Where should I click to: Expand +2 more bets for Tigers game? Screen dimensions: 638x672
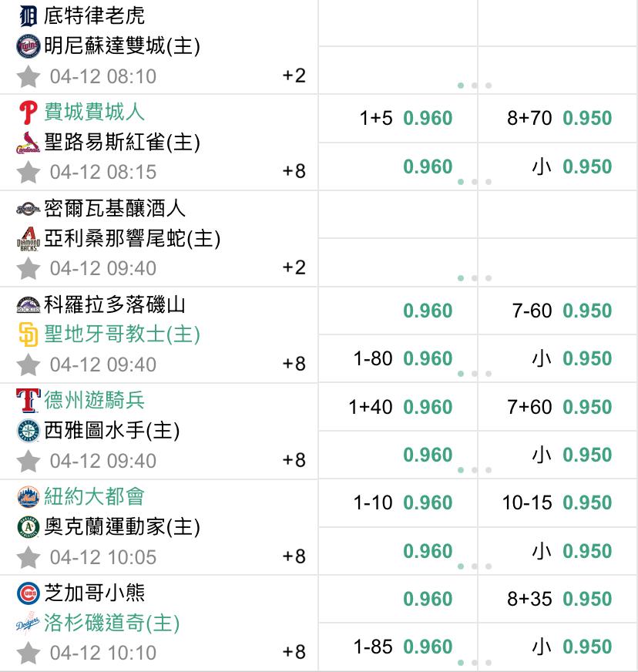[x=294, y=76]
